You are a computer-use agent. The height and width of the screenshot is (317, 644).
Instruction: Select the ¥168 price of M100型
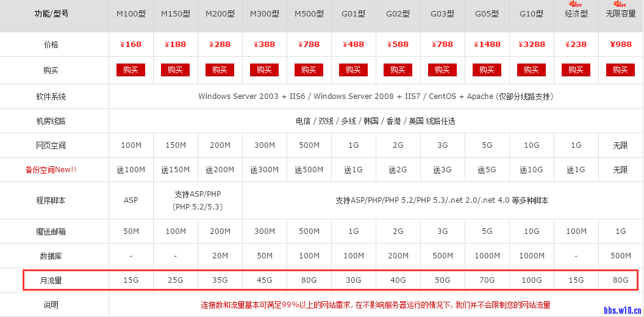131,45
